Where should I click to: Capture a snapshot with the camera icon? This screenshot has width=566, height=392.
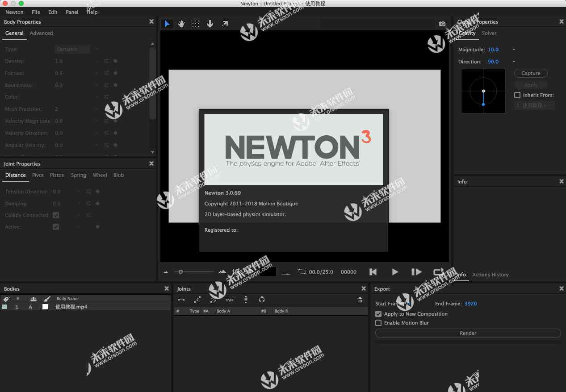442,24
